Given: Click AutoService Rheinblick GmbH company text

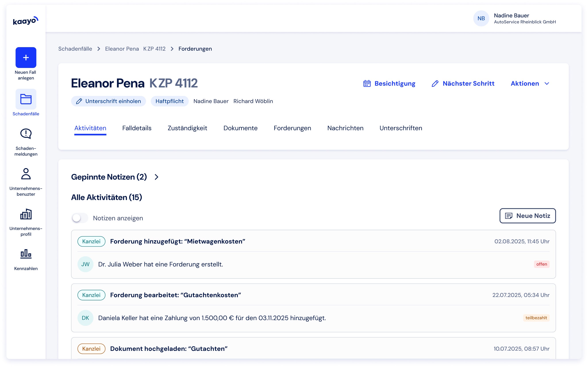Looking at the screenshot, I should (x=525, y=22).
